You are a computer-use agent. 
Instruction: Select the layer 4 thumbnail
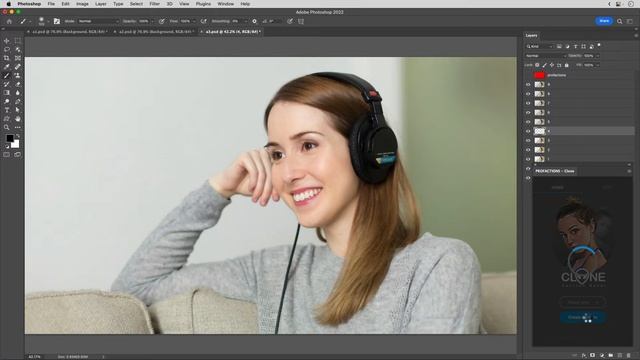539,131
